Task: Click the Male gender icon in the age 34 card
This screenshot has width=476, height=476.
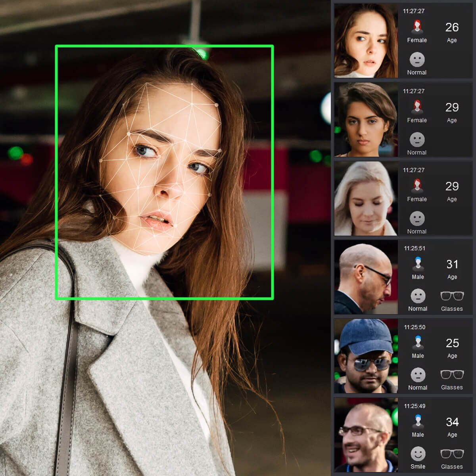Action: 417,421
